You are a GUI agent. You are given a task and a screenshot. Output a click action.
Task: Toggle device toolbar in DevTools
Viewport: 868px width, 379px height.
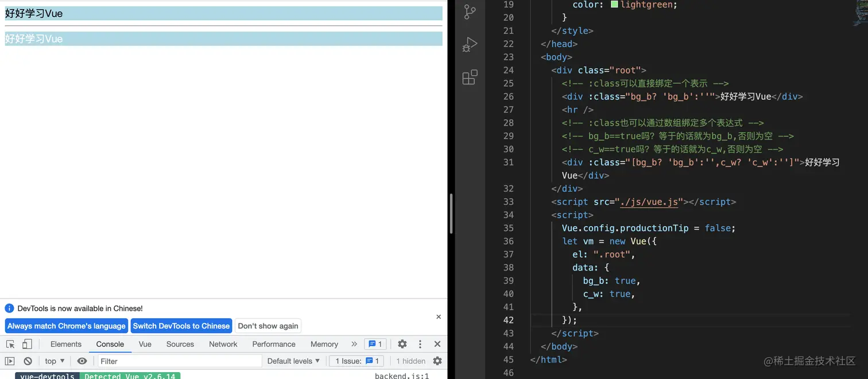point(27,344)
